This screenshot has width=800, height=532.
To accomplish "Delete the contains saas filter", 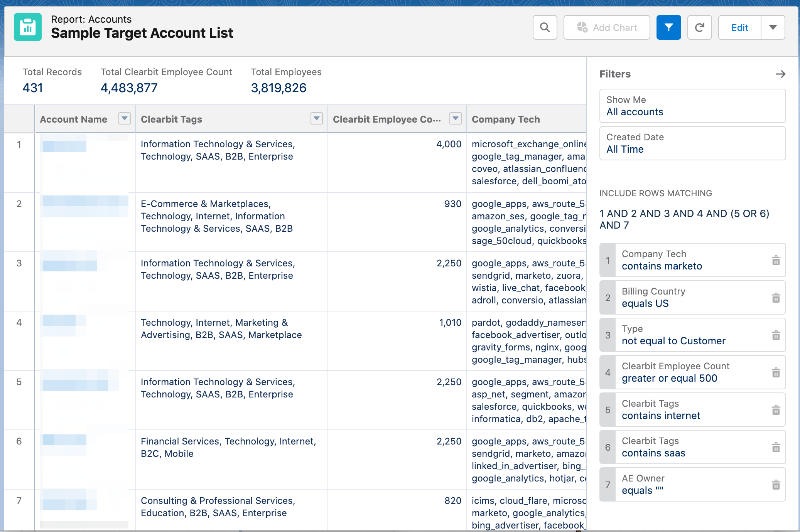I will [776, 448].
